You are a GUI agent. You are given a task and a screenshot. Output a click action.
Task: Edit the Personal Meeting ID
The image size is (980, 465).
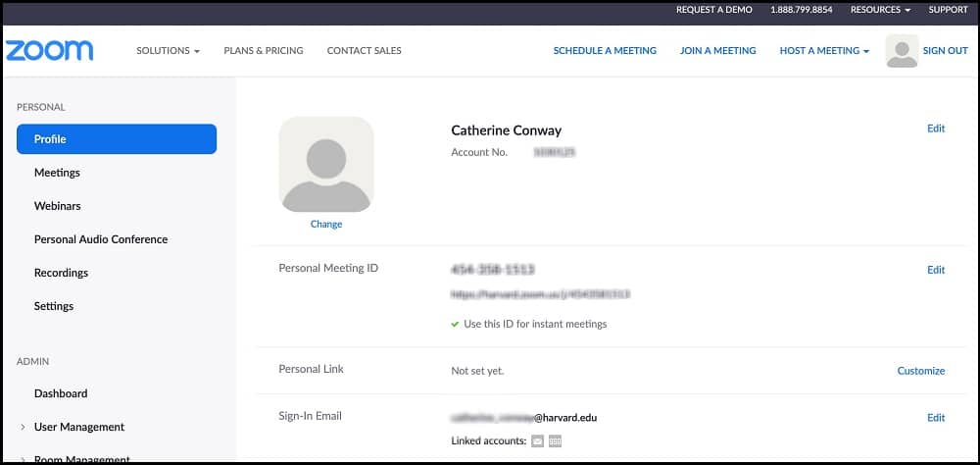click(x=936, y=270)
